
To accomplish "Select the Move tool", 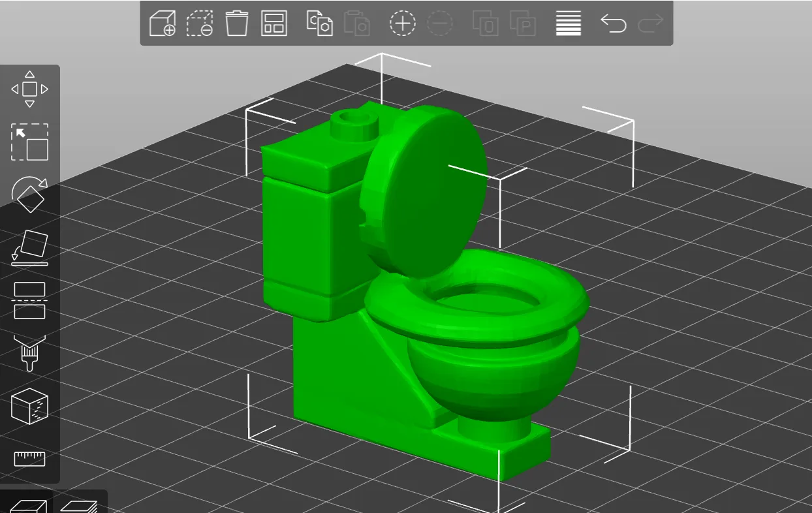I will click(29, 88).
